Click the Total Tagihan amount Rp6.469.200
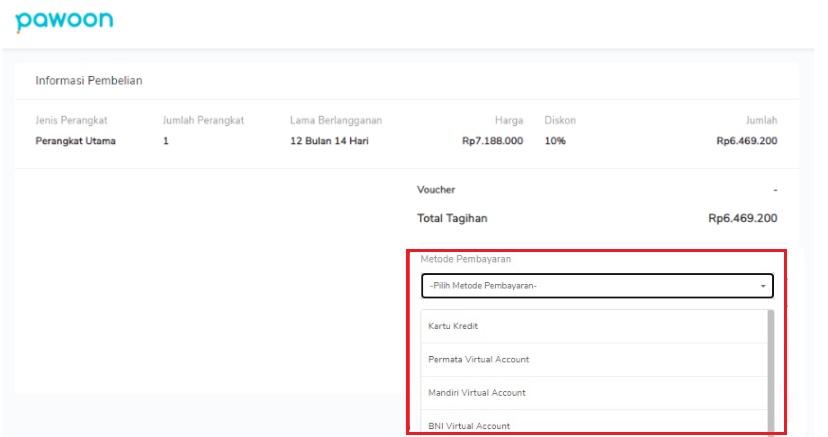This screenshot has width=828, height=437. 742,218
